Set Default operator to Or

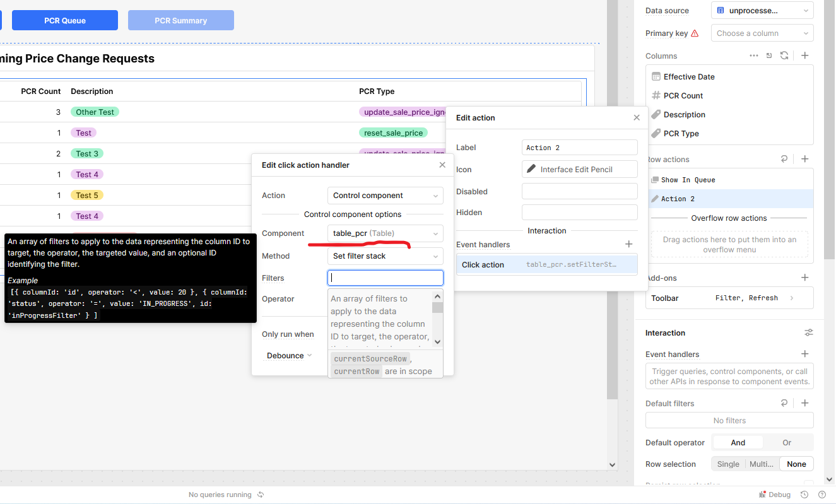[787, 443]
